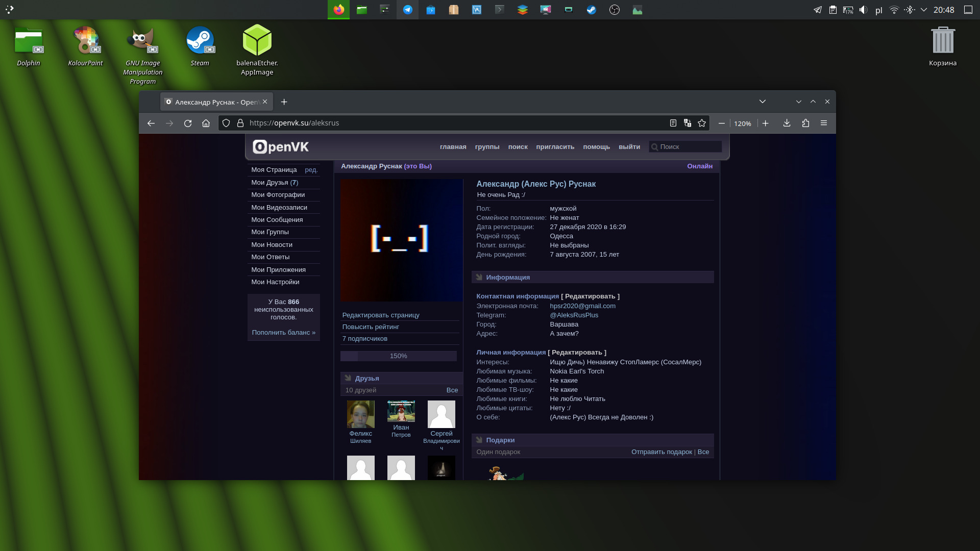
Task: Open list all tabs dropdown chevron
Action: [x=763, y=102]
